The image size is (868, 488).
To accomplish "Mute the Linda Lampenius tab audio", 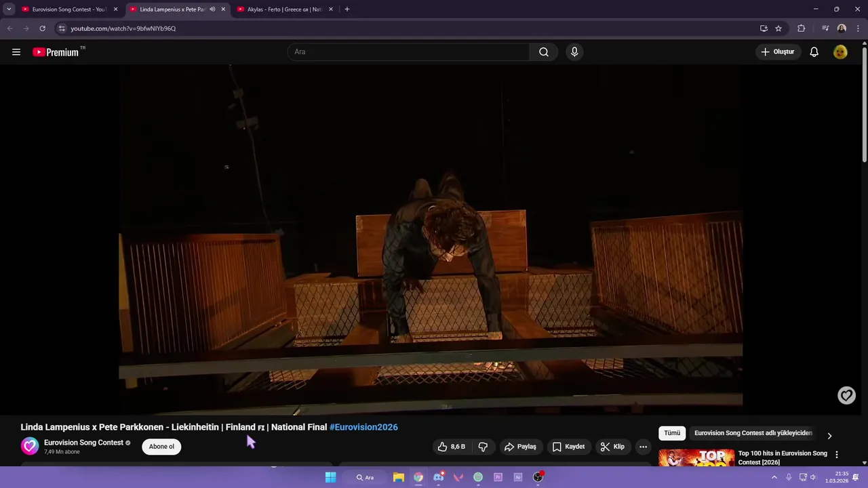I will 212,9.
